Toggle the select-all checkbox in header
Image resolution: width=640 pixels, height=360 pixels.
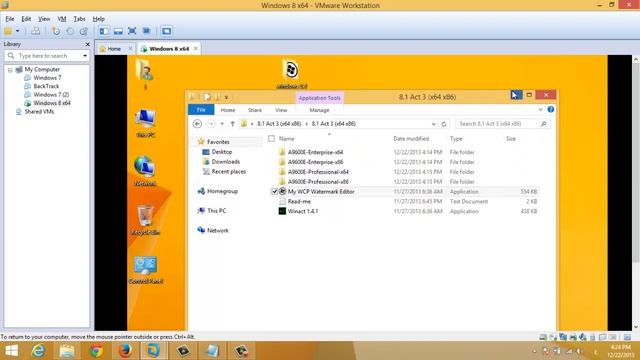tap(271, 139)
